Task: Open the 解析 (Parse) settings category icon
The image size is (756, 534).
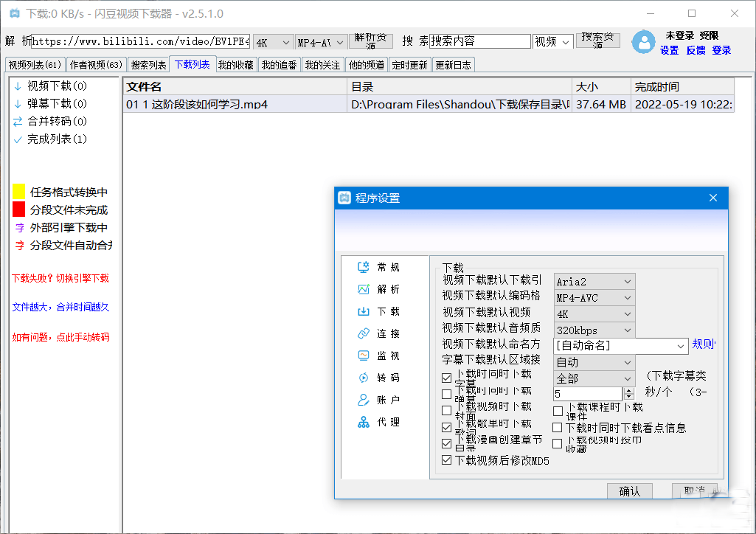Action: coord(363,289)
